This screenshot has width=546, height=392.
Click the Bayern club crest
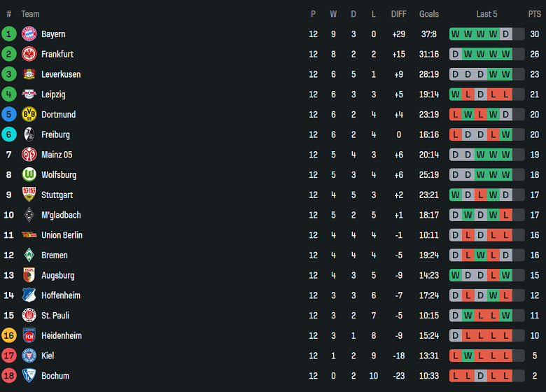tap(29, 34)
